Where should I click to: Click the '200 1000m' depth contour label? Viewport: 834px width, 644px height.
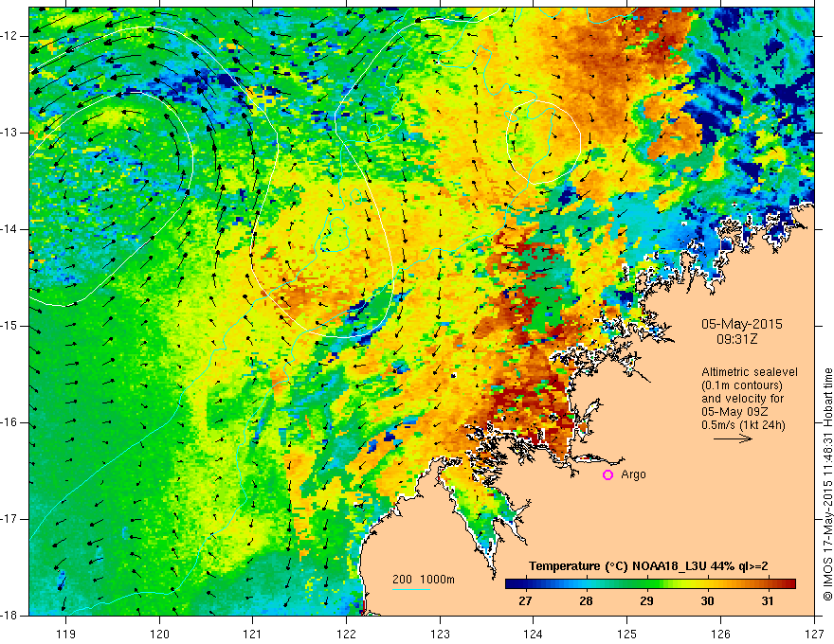pyautogui.click(x=424, y=580)
